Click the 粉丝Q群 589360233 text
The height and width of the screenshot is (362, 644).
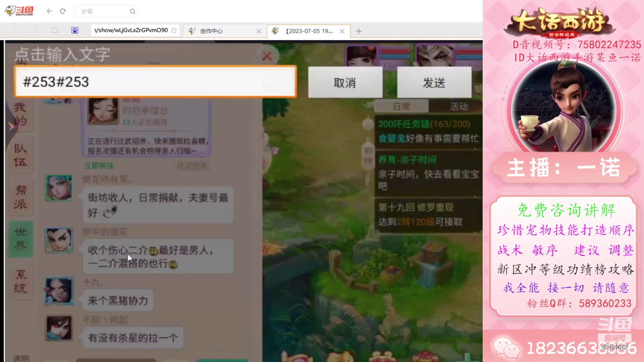pos(579,303)
